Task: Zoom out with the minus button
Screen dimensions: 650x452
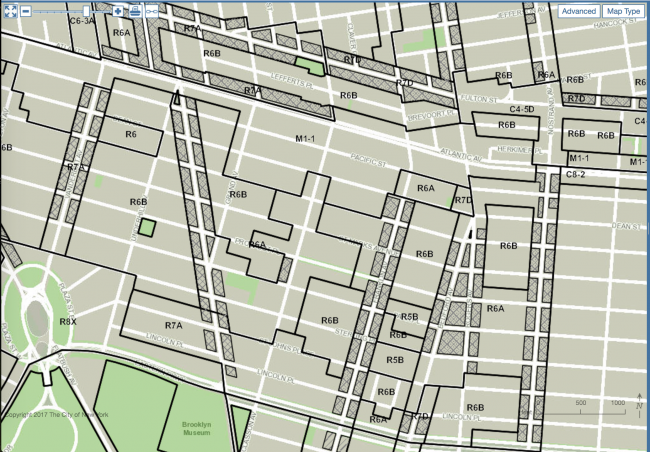Action: [26, 11]
